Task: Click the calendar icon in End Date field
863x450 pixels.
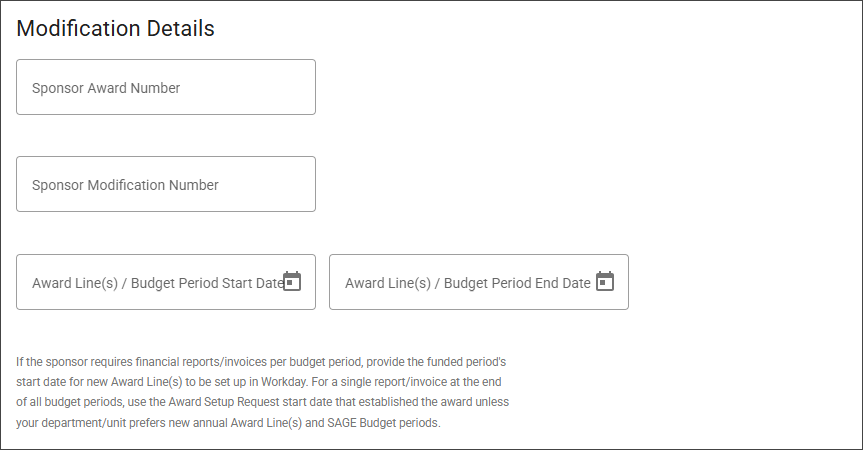Action: pyautogui.click(x=605, y=281)
